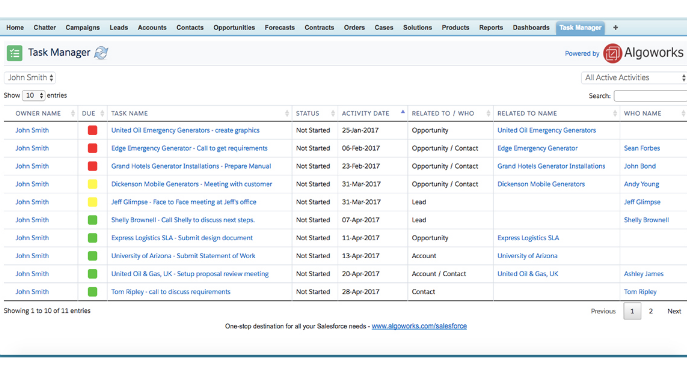Open the Cases tab
This screenshot has height=384, width=687.
[384, 28]
